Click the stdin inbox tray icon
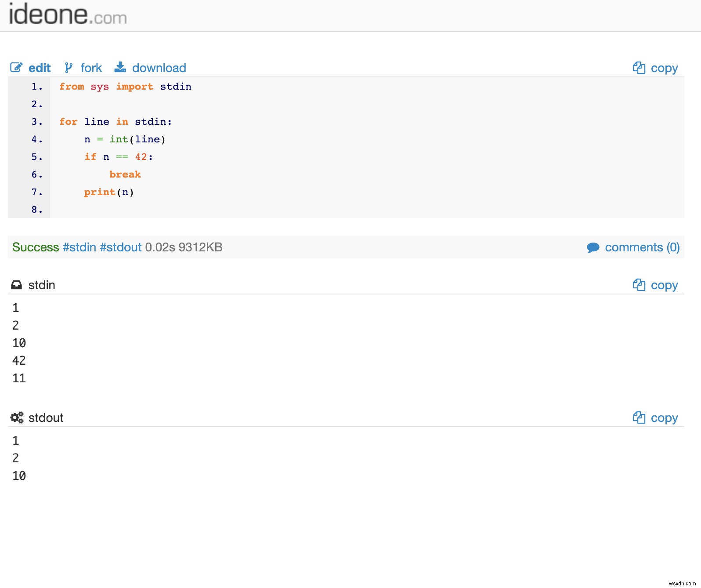Viewport: 701px width, 588px height. [x=16, y=285]
